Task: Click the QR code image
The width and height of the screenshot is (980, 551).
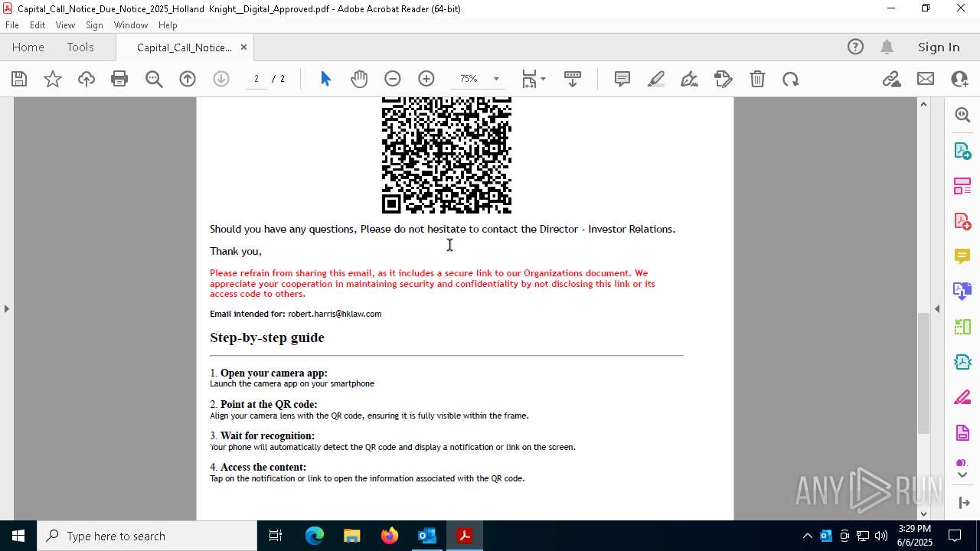Action: pos(446,155)
